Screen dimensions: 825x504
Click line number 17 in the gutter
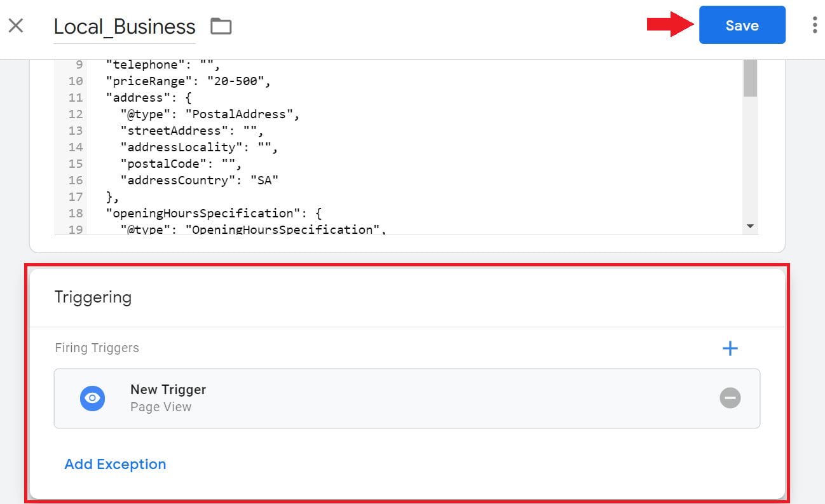75,196
